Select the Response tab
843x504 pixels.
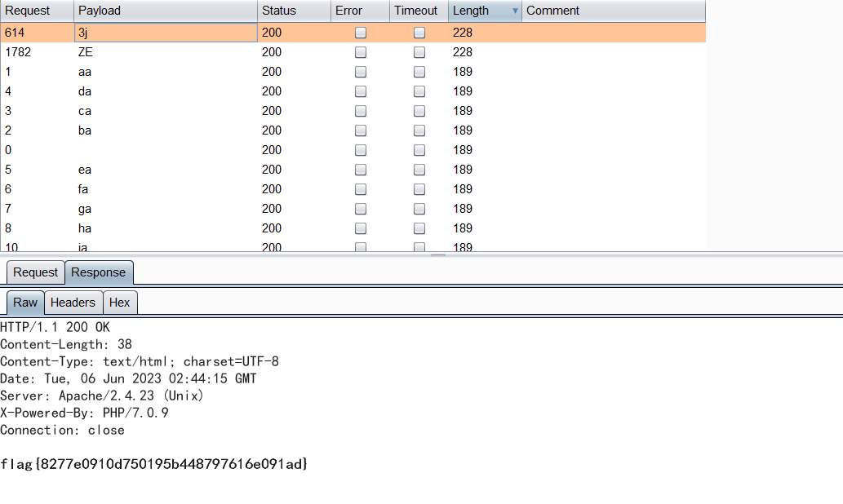(98, 272)
